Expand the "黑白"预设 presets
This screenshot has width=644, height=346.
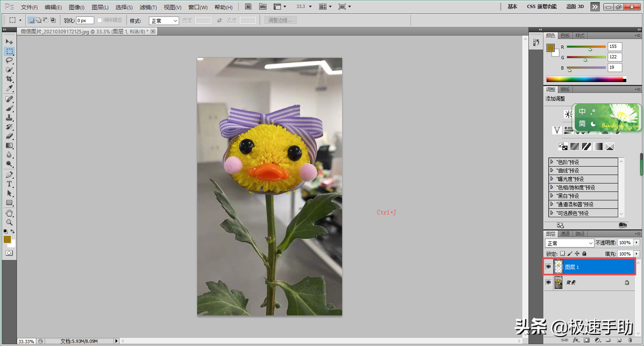(552, 196)
